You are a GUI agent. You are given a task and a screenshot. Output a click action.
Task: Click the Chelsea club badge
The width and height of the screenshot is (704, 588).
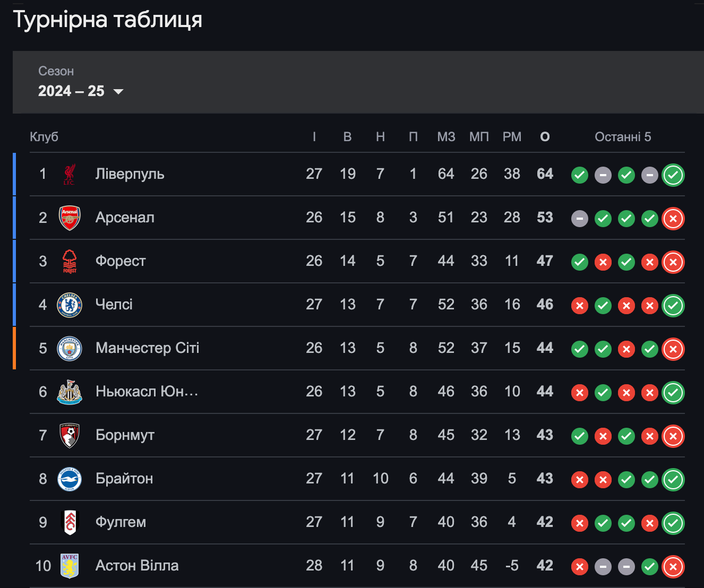point(70,305)
